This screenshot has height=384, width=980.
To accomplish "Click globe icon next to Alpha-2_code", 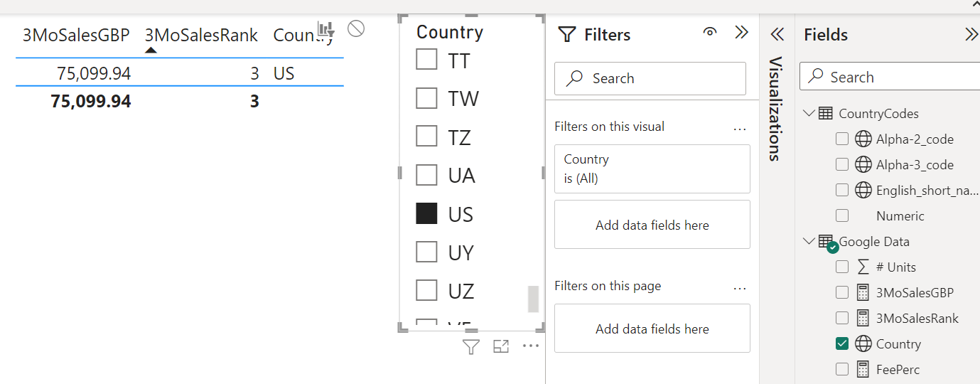I will [x=863, y=139].
